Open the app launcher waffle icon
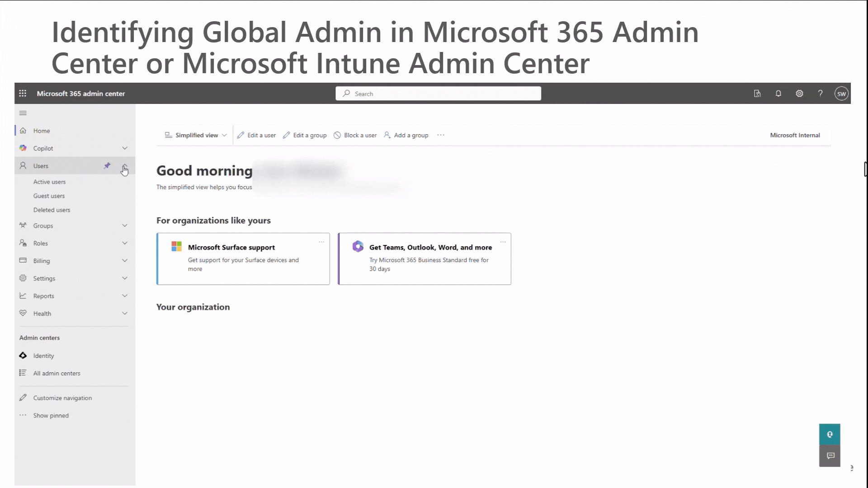868x488 pixels. click(23, 94)
